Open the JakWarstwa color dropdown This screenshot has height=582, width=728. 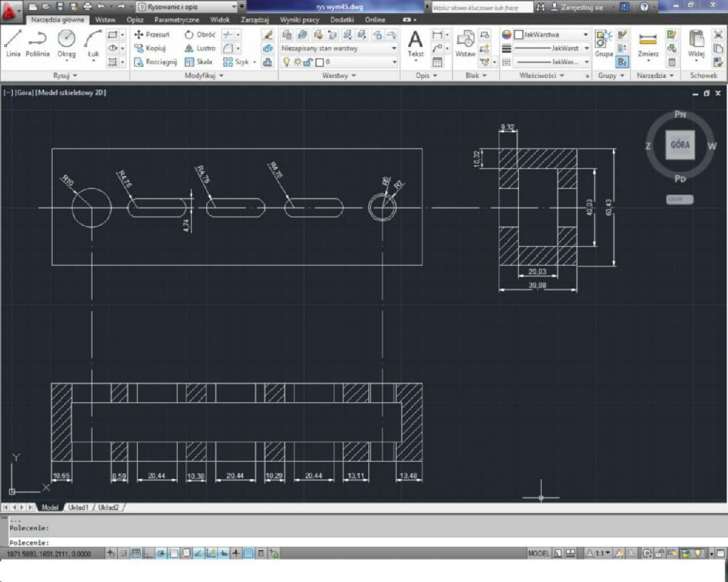[552, 34]
